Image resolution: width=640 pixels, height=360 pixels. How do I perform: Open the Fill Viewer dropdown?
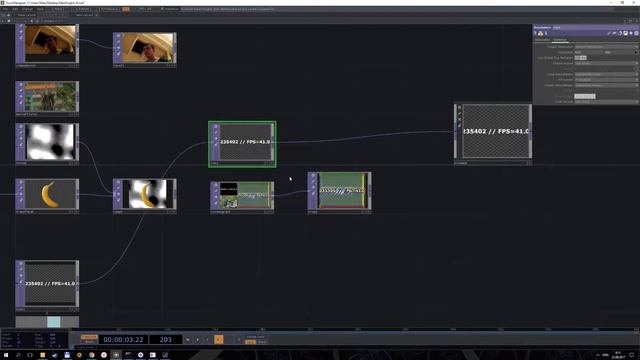pyautogui.click(x=606, y=80)
